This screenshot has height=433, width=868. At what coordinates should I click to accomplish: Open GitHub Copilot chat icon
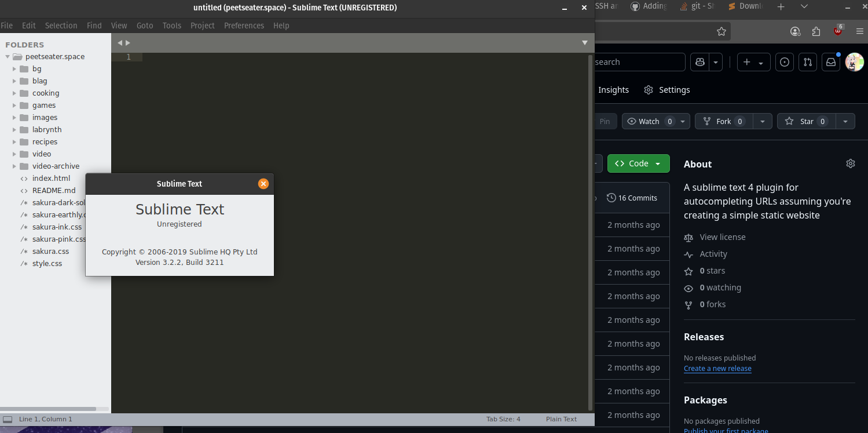point(700,62)
